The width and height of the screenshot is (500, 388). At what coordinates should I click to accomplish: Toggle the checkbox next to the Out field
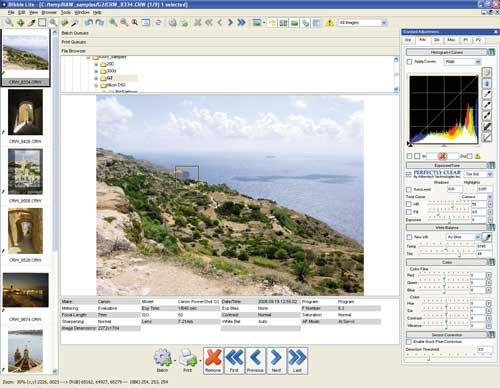(x=470, y=156)
